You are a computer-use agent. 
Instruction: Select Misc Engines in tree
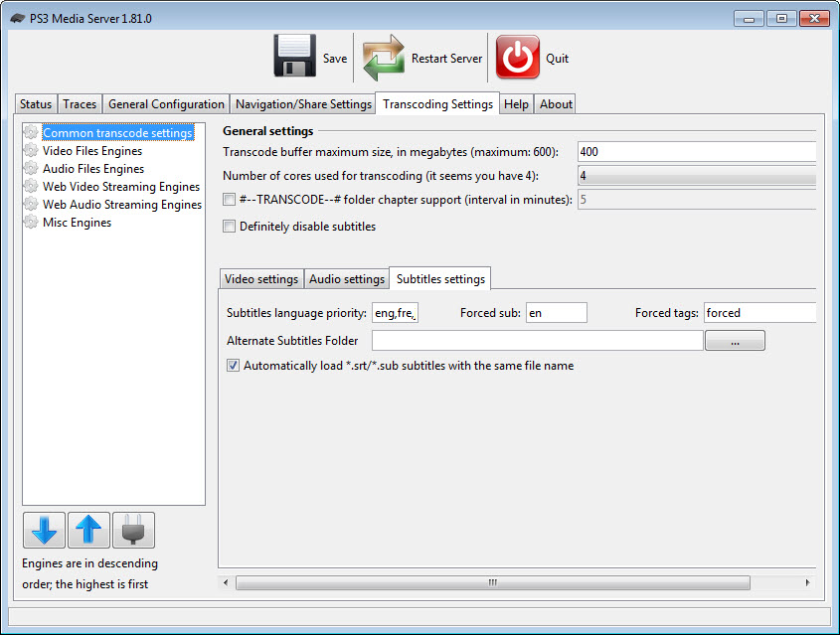pos(77,222)
